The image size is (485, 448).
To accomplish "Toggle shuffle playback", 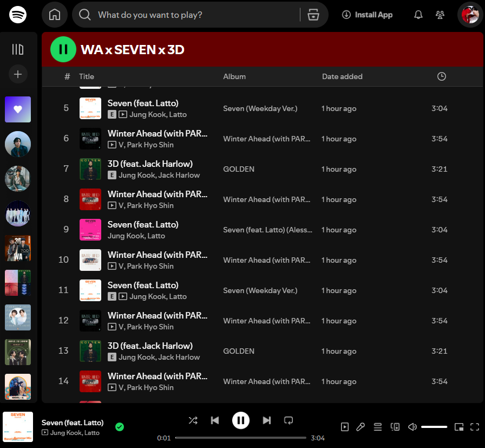I will tap(193, 420).
